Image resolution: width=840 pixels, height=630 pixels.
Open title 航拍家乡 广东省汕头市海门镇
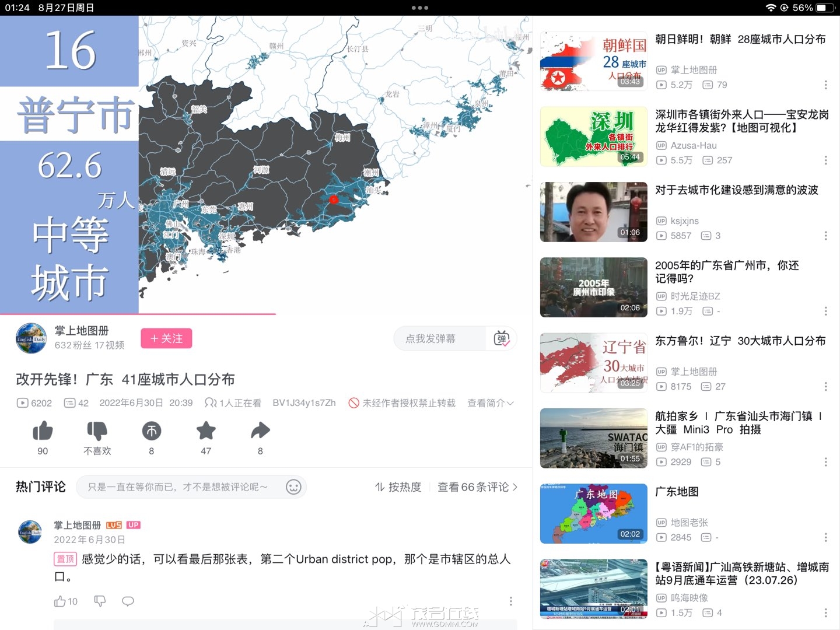click(x=739, y=423)
